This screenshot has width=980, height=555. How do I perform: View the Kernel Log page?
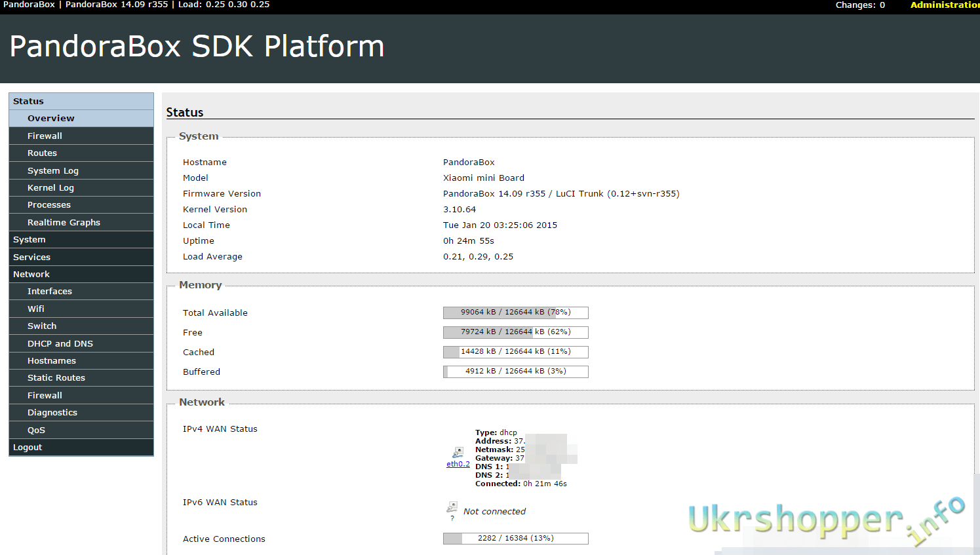(x=81, y=187)
